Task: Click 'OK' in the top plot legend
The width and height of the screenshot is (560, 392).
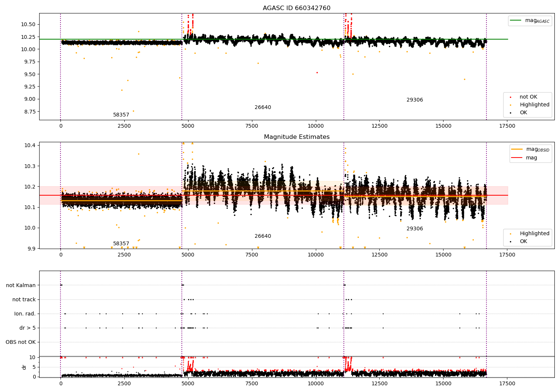Action: 523,113
